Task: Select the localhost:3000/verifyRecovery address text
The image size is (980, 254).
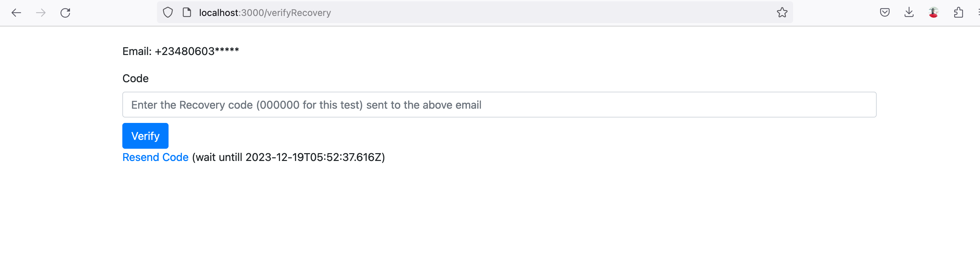Action: coord(265,13)
